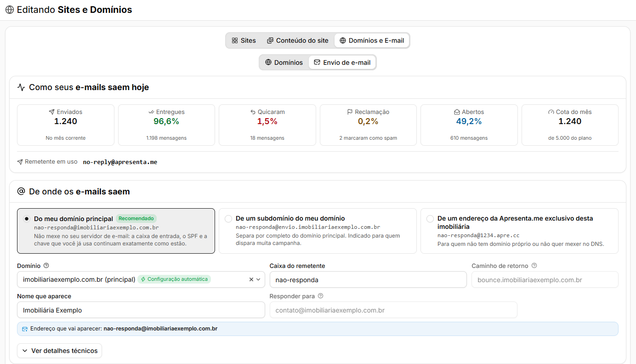This screenshot has height=364, width=636.
Task: Select the Domínios e E-mail tab
Action: pyautogui.click(x=371, y=40)
